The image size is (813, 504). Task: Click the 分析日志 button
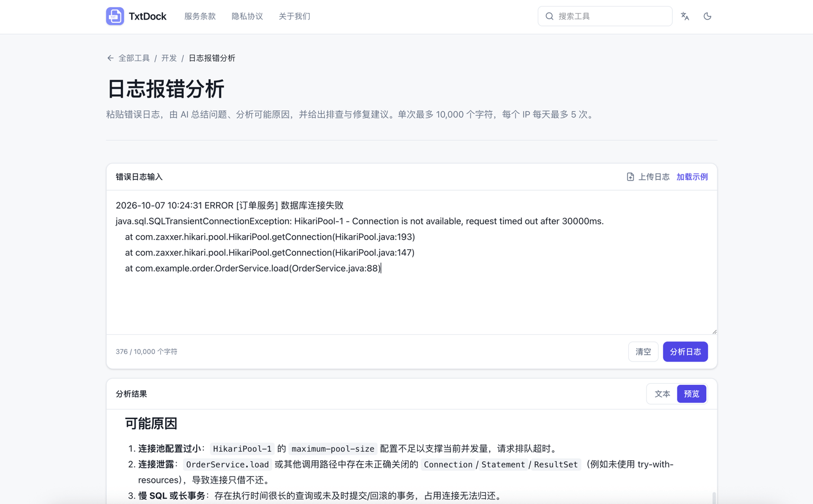coord(685,352)
